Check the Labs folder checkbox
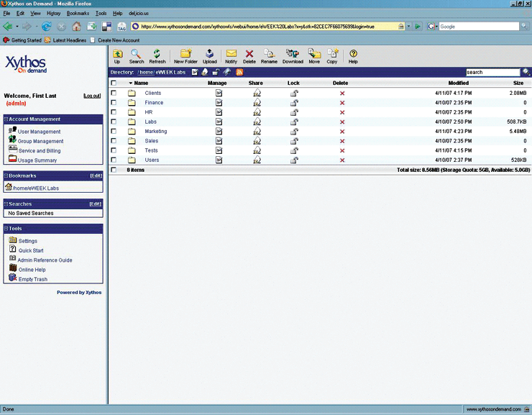The image size is (532, 415). click(x=114, y=122)
